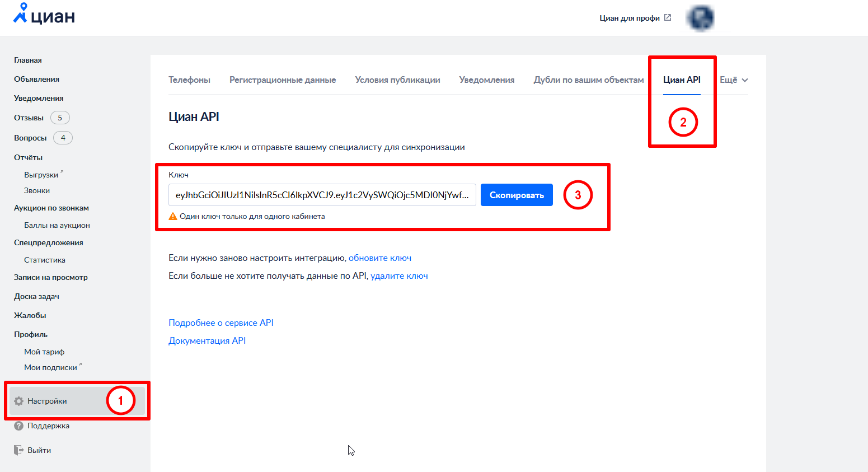Viewport: 868px width, 472px height.
Task: Click the orange warning triangle icon
Action: [173, 216]
